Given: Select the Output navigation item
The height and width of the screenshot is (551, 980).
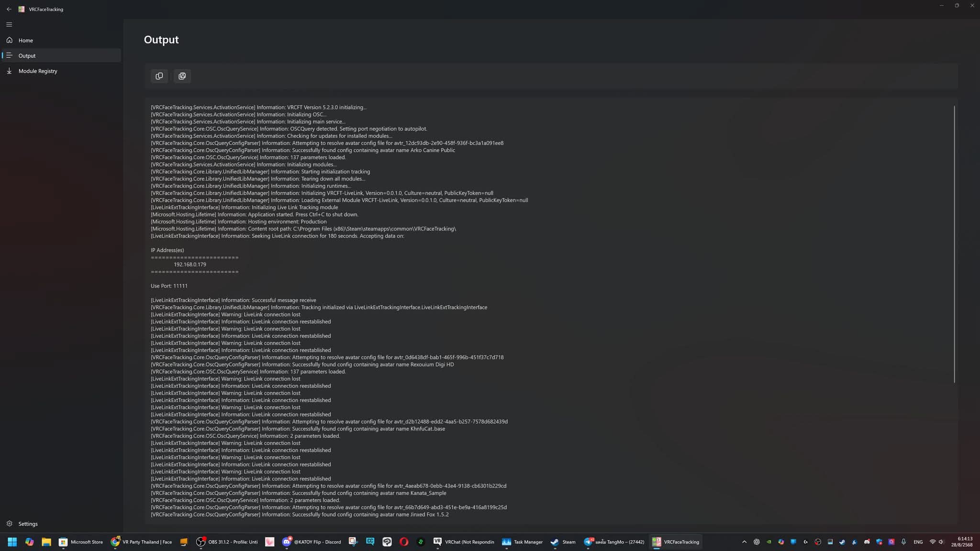Looking at the screenshot, I should pyautogui.click(x=61, y=55).
